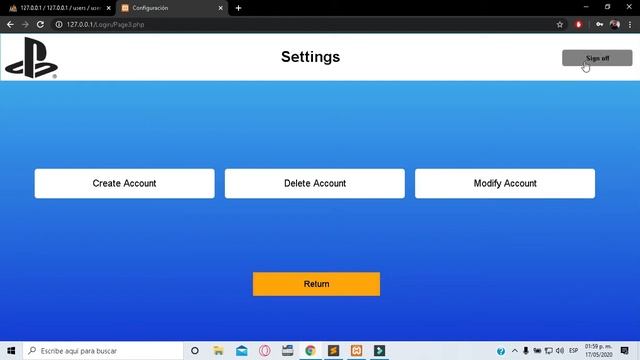Screen dimensions: 640x360
Task: Open the clock and date flyout
Action: (598, 351)
